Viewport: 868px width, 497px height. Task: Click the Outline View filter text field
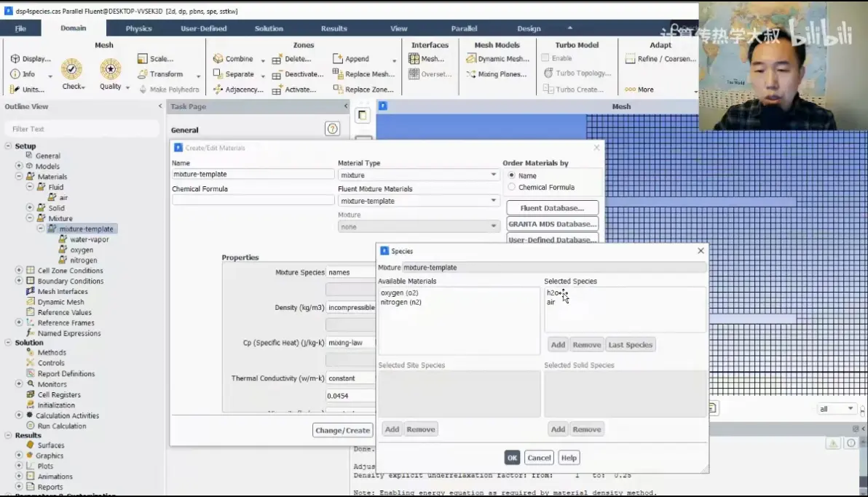tap(82, 129)
